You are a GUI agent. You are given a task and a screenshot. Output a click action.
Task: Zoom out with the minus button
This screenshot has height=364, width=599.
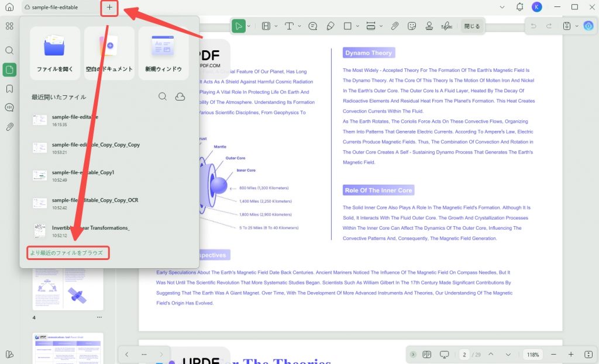[553, 355]
